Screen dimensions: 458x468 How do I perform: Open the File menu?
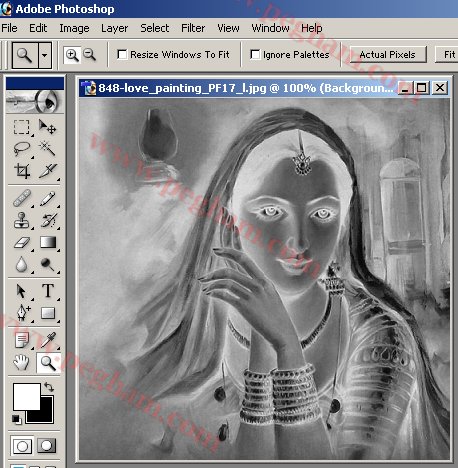9,28
